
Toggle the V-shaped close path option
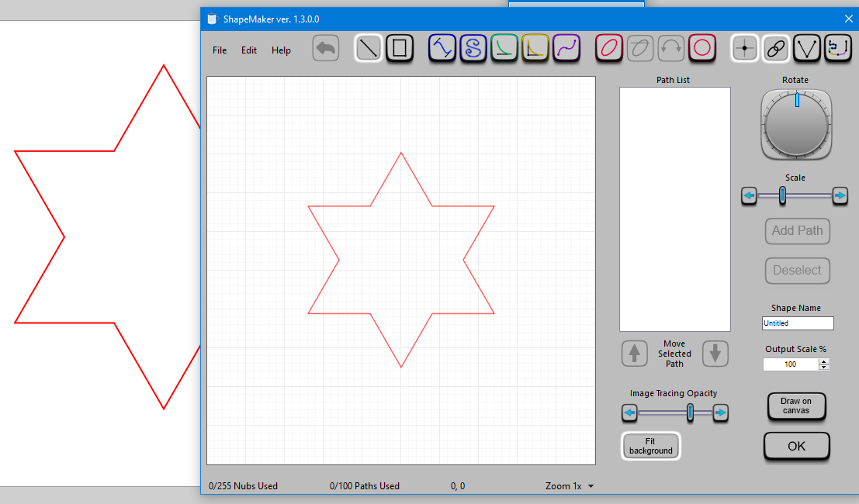(807, 48)
